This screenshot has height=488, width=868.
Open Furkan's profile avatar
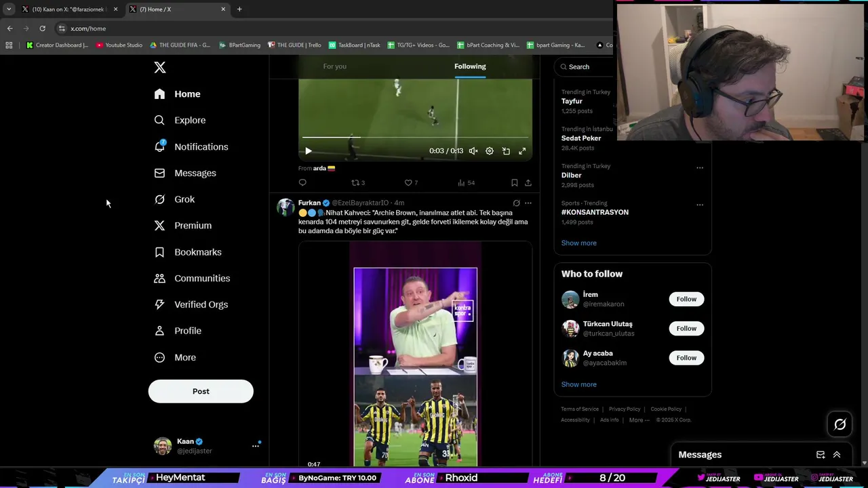pyautogui.click(x=285, y=207)
